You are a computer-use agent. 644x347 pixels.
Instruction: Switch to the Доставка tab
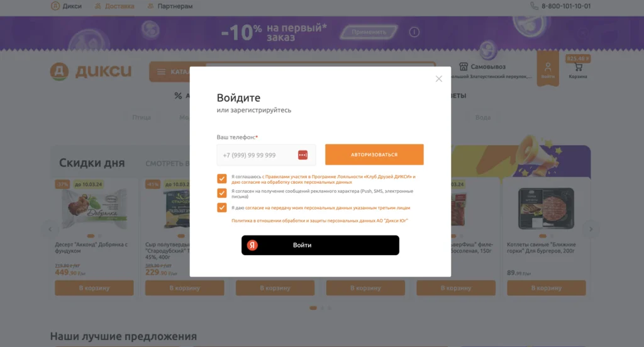pyautogui.click(x=114, y=6)
